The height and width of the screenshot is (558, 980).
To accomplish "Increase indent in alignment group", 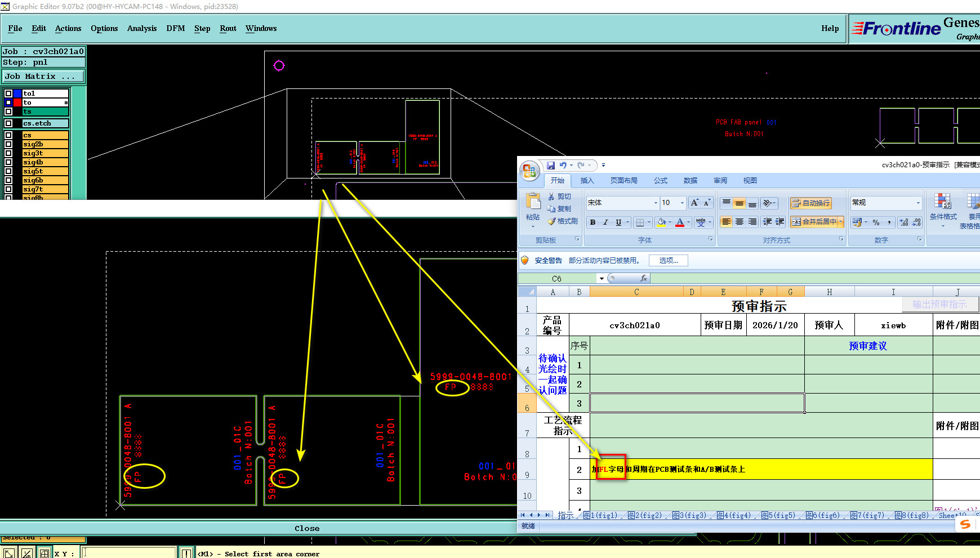I will tap(780, 222).
